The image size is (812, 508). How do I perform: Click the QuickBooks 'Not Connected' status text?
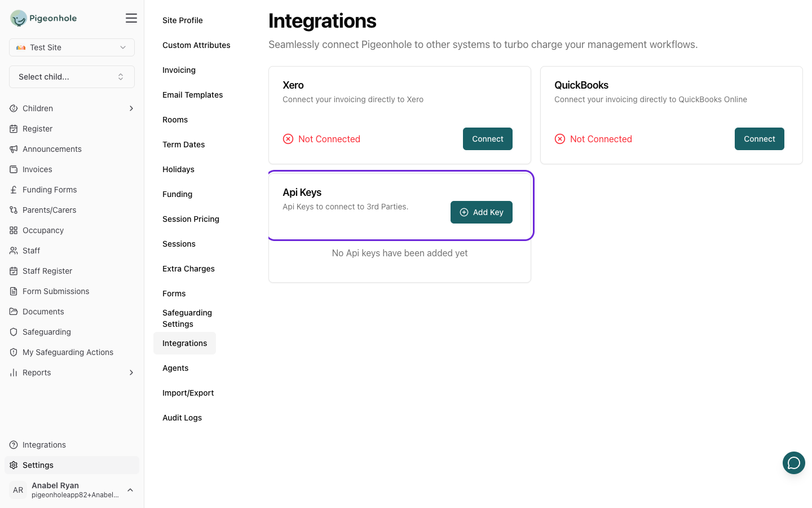point(601,139)
